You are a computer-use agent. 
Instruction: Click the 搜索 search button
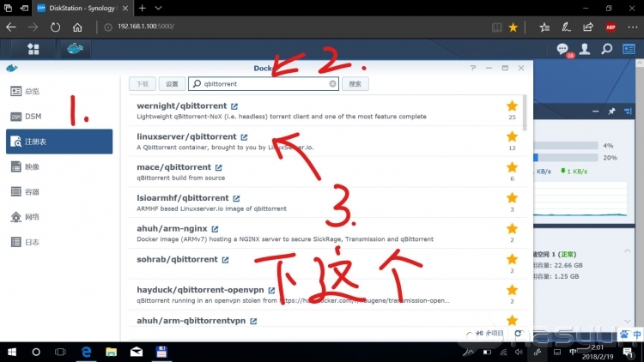355,84
